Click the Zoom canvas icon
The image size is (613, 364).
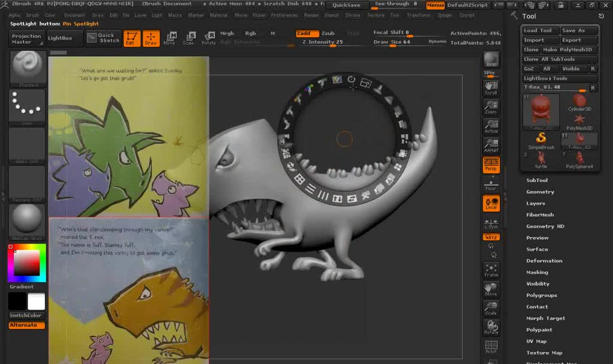[491, 108]
